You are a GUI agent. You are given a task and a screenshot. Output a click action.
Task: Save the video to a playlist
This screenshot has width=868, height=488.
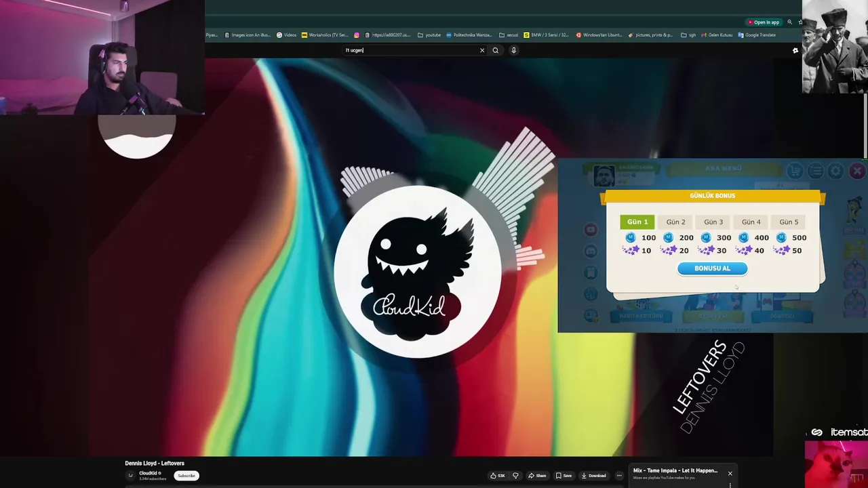tap(564, 476)
